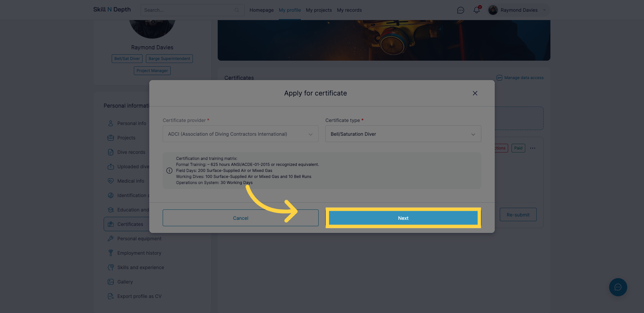Viewport: 644px width, 313px height.
Task: Open the floating chat support bubble
Action: [618, 287]
